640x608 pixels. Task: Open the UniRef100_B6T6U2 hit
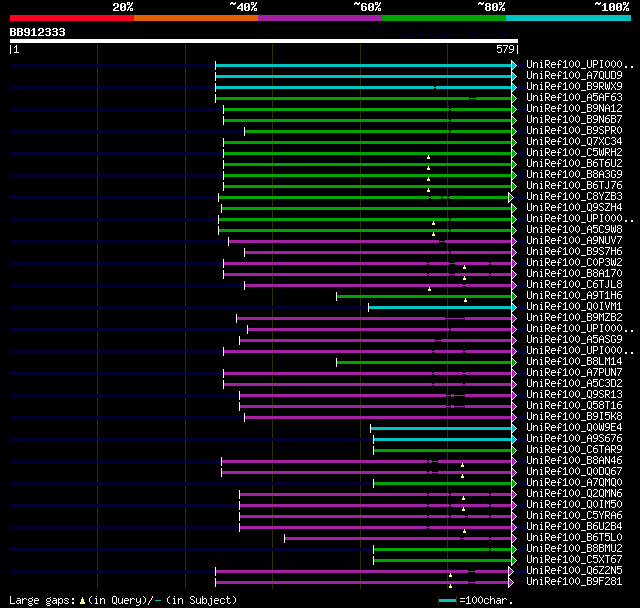click(574, 164)
